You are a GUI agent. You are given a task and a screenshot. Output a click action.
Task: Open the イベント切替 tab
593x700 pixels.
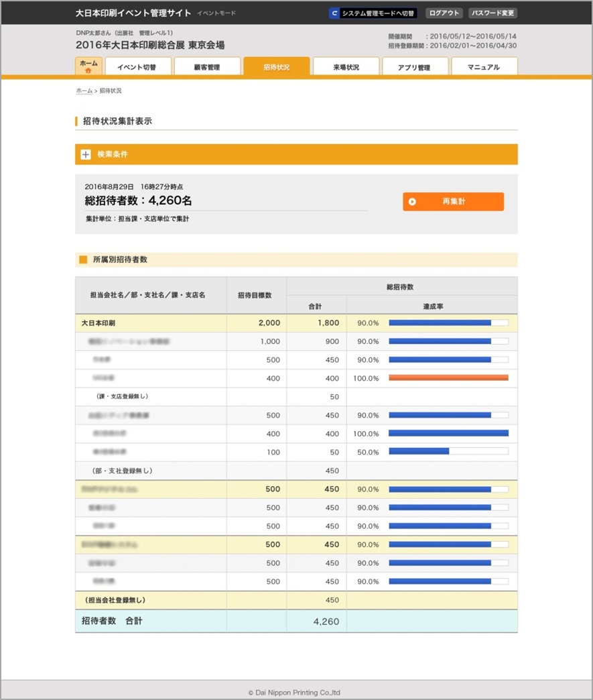(x=137, y=67)
